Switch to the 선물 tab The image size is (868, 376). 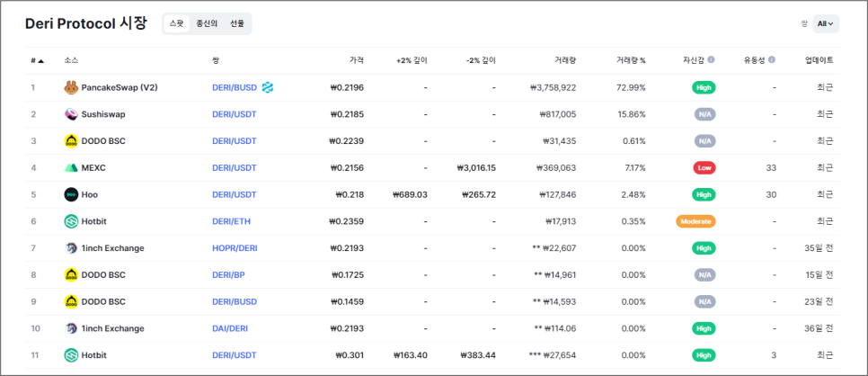coord(237,24)
